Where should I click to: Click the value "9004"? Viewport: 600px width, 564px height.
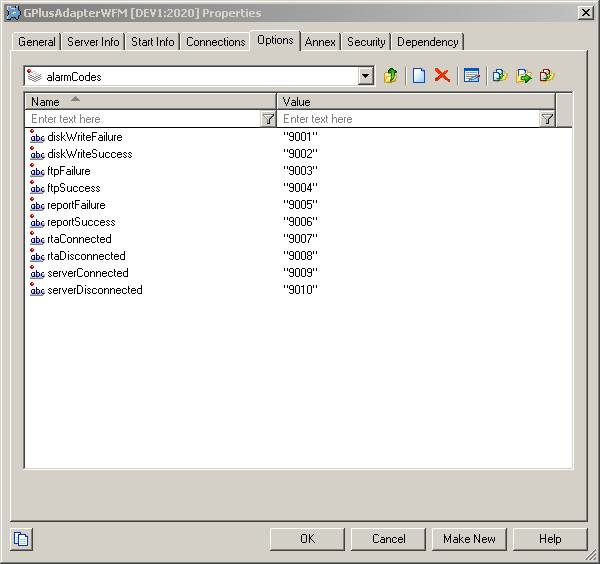coord(300,188)
